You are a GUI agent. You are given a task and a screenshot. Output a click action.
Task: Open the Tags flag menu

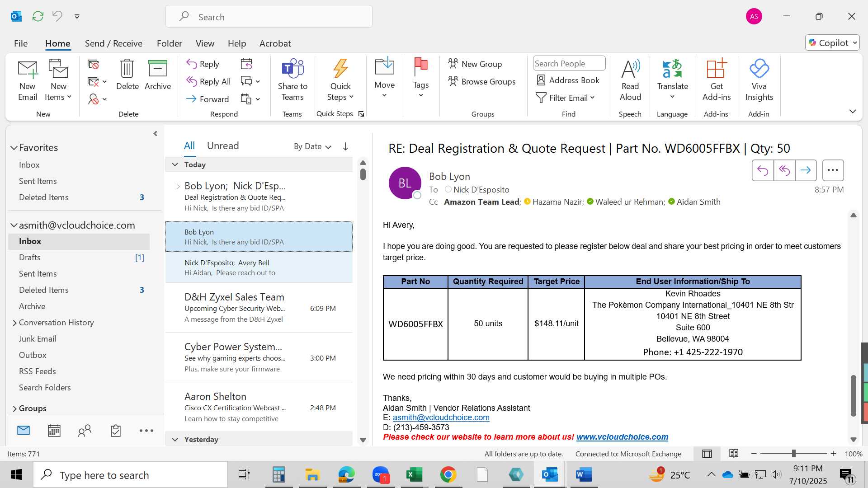point(421,78)
